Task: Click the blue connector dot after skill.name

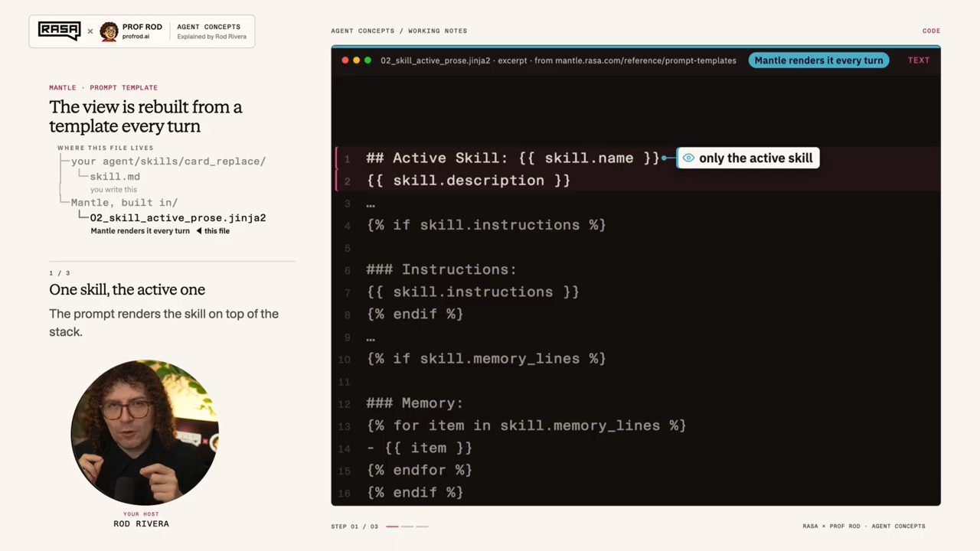Action: (664, 158)
